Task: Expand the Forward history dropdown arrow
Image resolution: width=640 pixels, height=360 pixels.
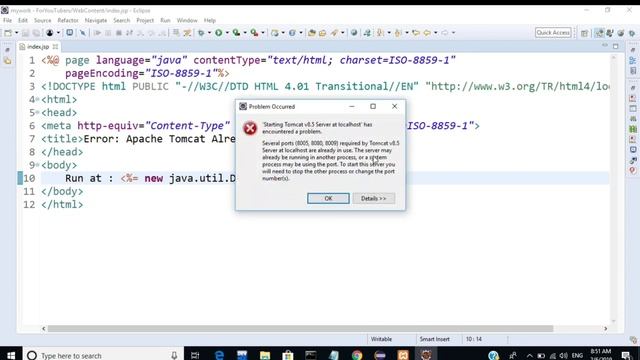Action: [453, 33]
